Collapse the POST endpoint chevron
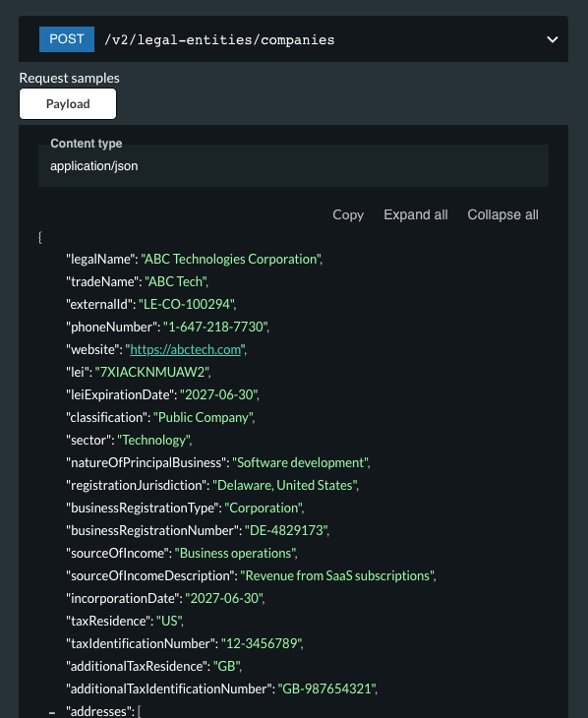This screenshot has width=588, height=718. click(553, 39)
